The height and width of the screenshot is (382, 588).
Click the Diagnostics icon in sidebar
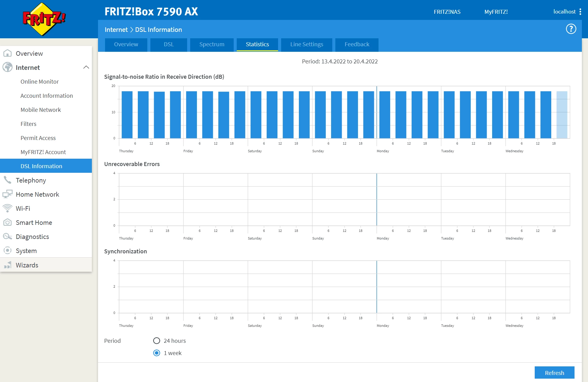[7, 236]
